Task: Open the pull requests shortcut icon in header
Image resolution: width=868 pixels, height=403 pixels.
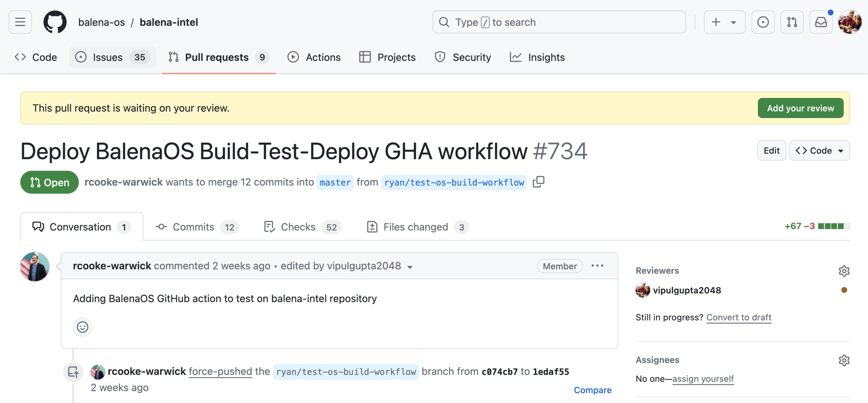Action: tap(792, 22)
